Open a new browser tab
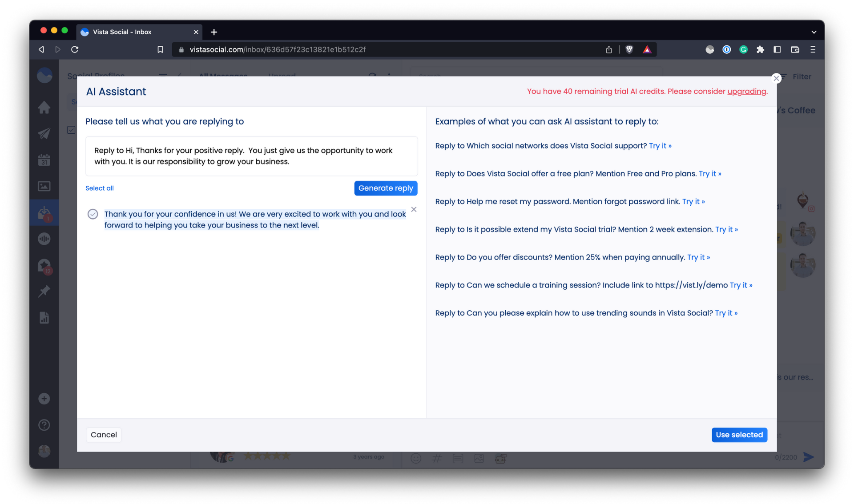The height and width of the screenshot is (504, 854). 214,32
